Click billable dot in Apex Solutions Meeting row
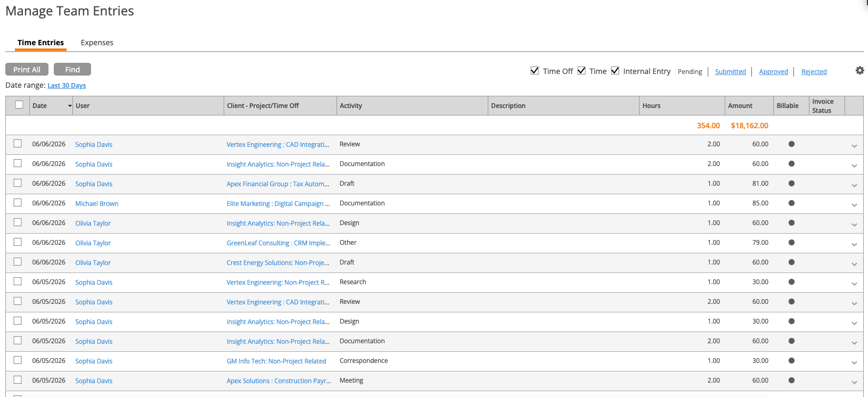This screenshot has width=868, height=397. tap(791, 381)
